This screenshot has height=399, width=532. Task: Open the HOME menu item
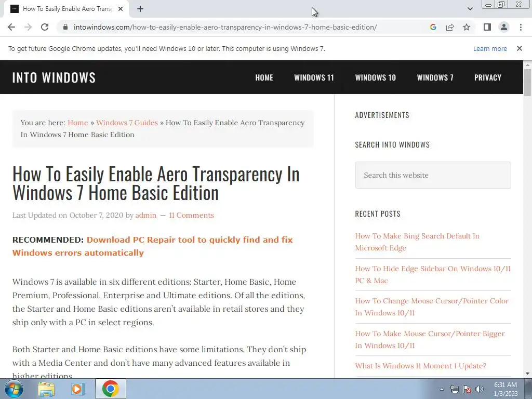(264, 77)
